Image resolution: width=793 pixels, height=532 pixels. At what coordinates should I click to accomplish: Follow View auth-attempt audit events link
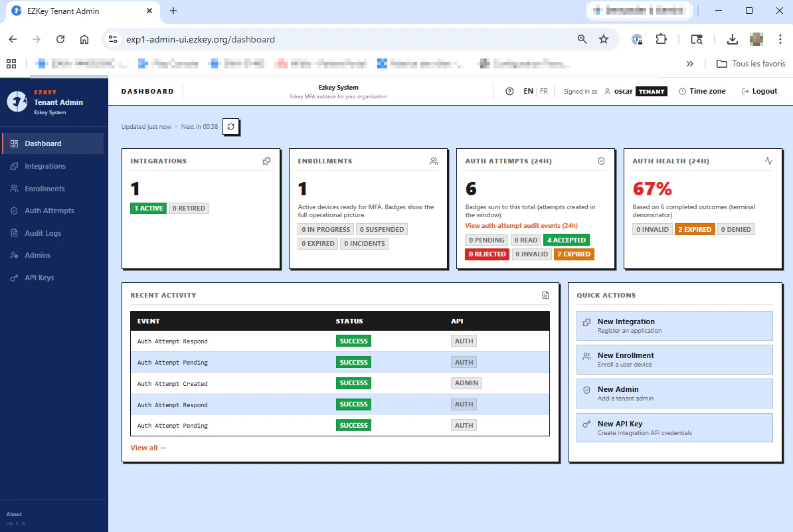click(x=521, y=226)
